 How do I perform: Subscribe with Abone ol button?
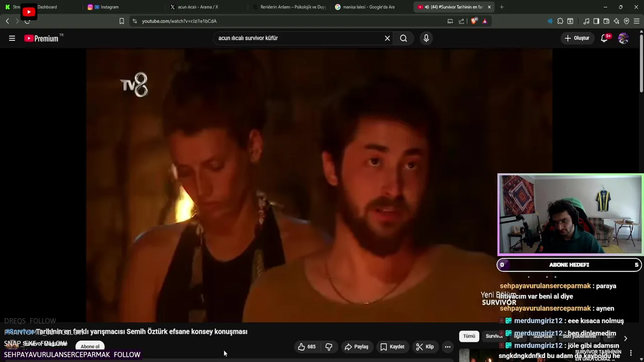coord(90,346)
